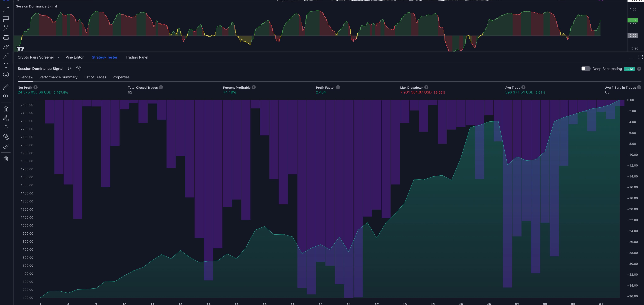
Task: Select the Strategy Tester tab
Action: coord(105,57)
